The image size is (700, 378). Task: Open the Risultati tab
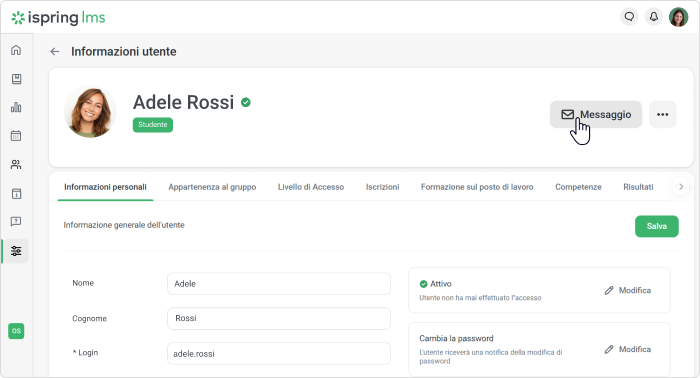pyautogui.click(x=638, y=187)
